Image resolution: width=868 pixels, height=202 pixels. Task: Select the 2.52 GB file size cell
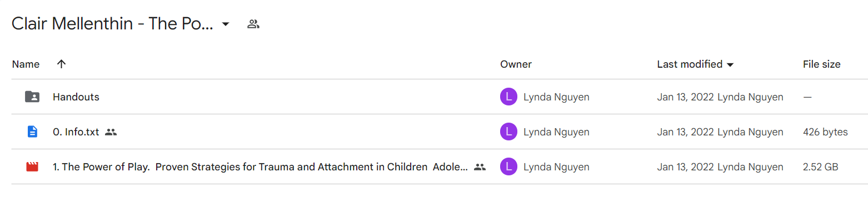click(x=820, y=167)
